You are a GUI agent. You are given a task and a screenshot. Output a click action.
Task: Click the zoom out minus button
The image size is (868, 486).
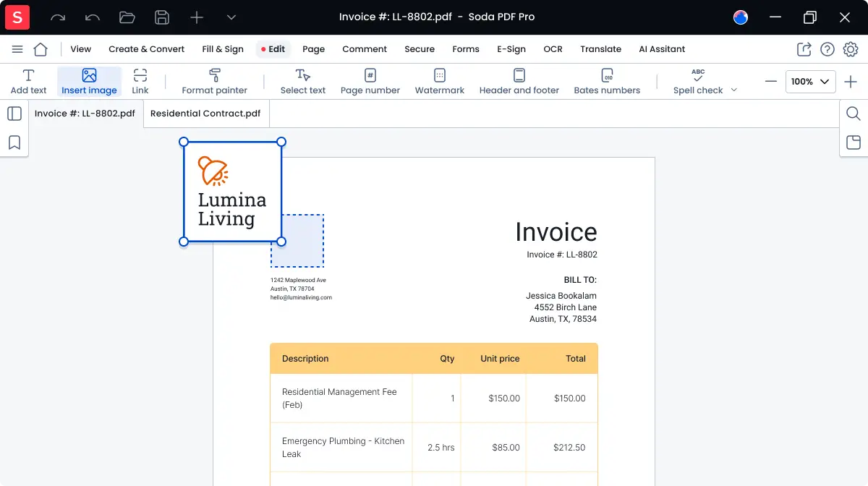(x=771, y=82)
